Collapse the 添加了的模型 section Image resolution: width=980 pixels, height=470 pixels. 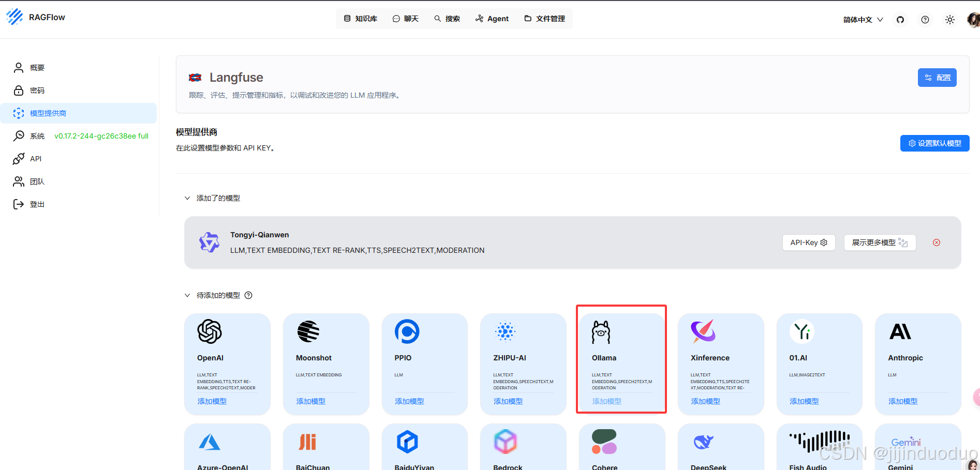coord(187,198)
